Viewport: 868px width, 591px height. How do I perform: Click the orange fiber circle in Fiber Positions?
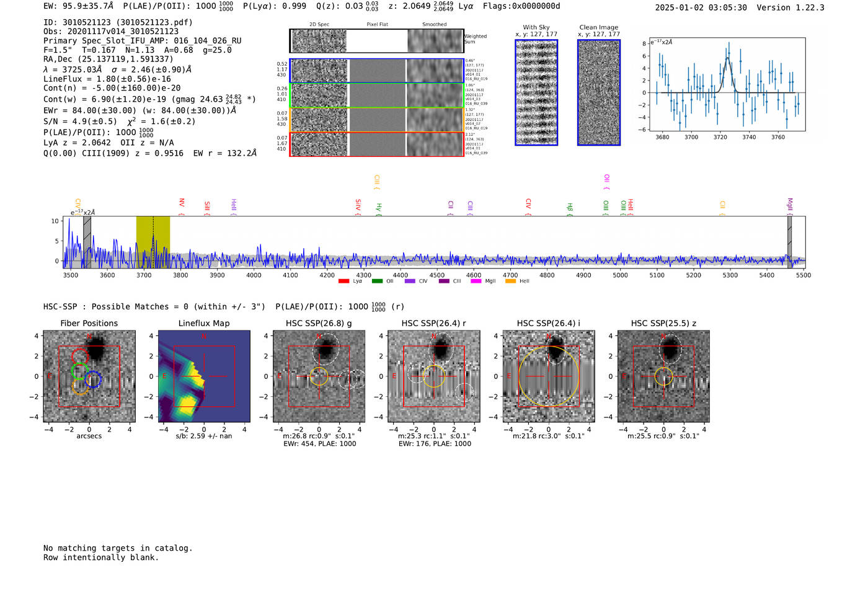(x=81, y=386)
